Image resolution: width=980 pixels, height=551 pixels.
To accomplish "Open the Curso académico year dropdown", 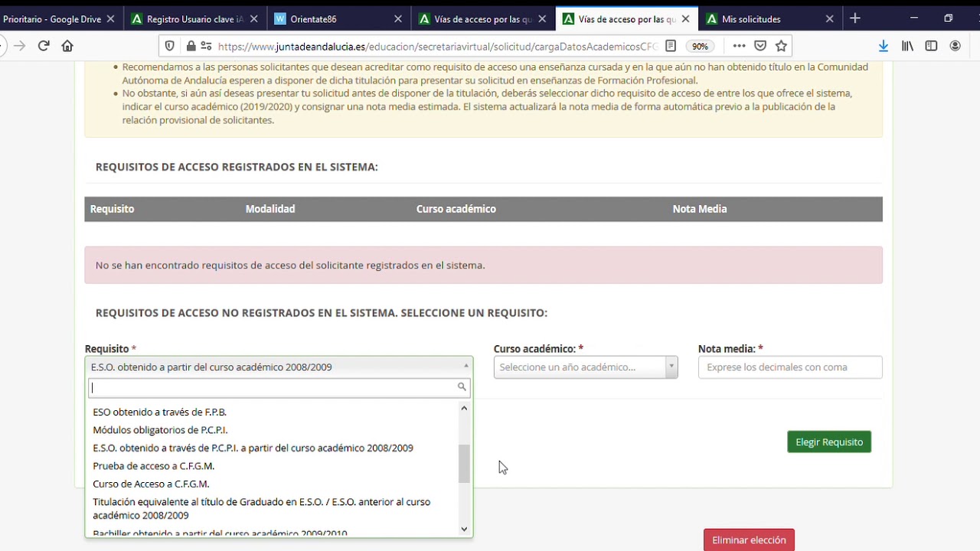I will 586,367.
